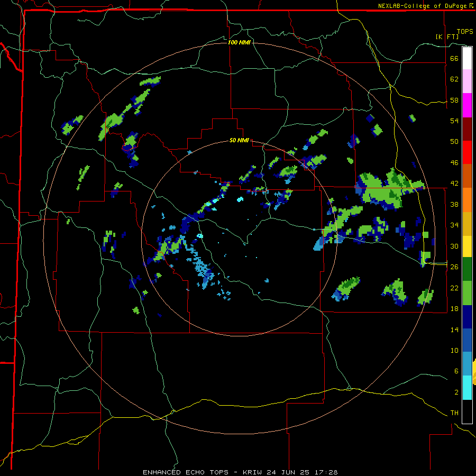Viewport: 476px width, 476px height.
Task: Click the 22 value on the scale
Action: (454, 288)
